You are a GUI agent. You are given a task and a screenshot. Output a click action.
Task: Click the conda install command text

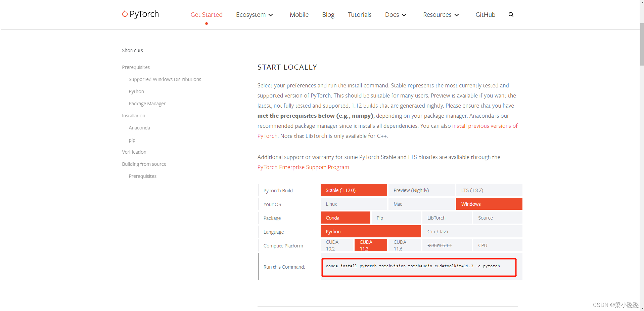(x=413, y=266)
